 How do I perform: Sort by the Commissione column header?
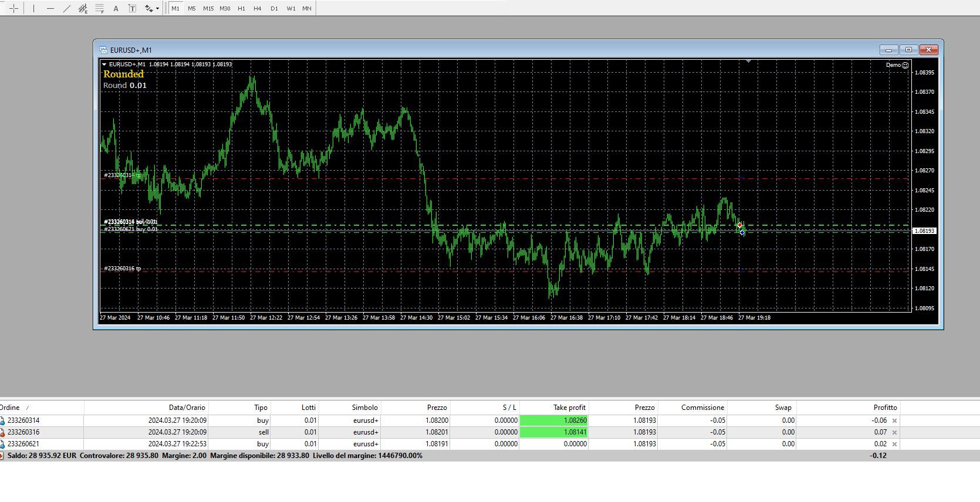click(692, 408)
